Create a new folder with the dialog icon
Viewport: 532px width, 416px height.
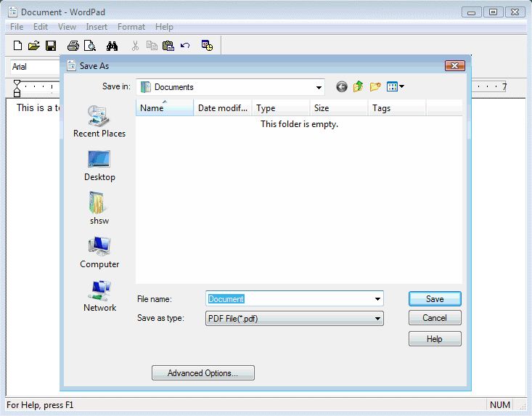point(375,86)
